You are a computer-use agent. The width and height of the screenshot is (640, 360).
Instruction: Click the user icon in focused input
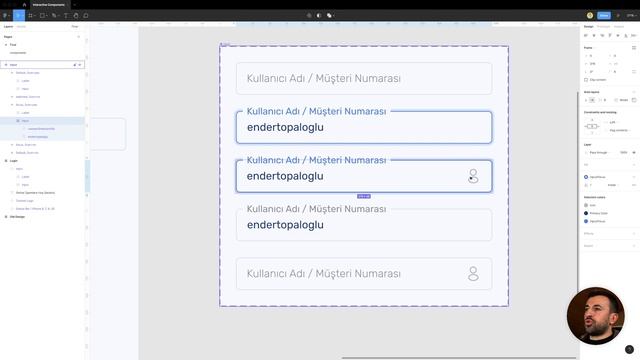point(473,176)
